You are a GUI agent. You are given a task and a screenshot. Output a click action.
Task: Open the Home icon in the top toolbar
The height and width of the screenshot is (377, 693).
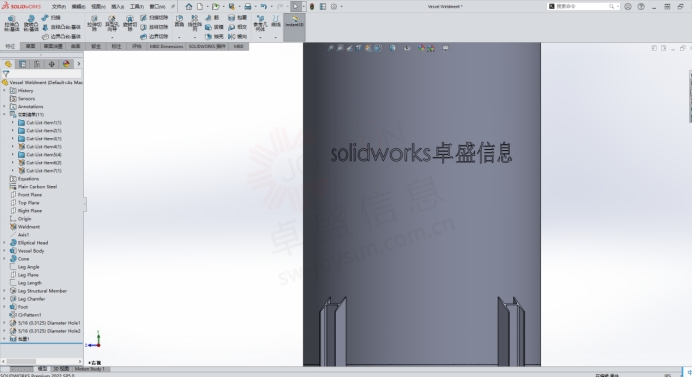[x=189, y=7]
